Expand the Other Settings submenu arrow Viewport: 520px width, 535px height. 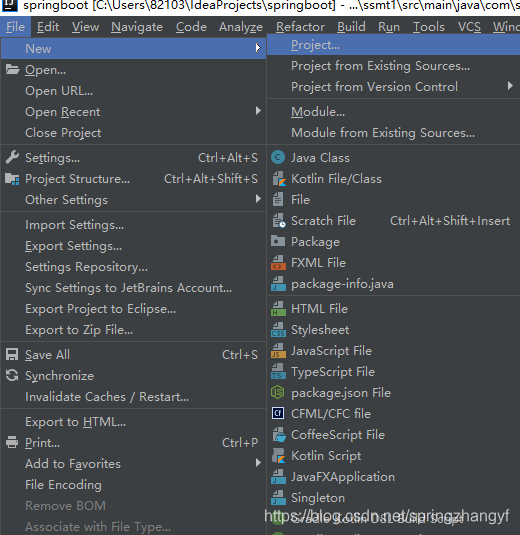258,199
